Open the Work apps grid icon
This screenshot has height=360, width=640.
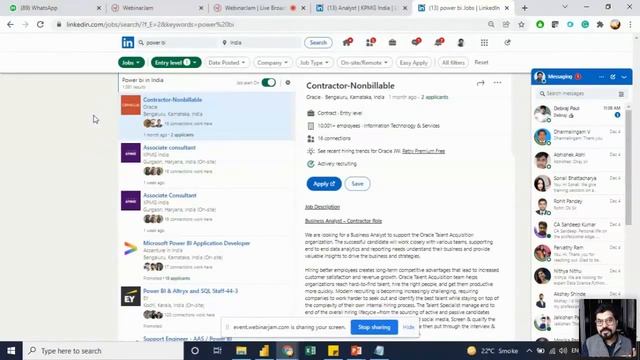point(484,42)
